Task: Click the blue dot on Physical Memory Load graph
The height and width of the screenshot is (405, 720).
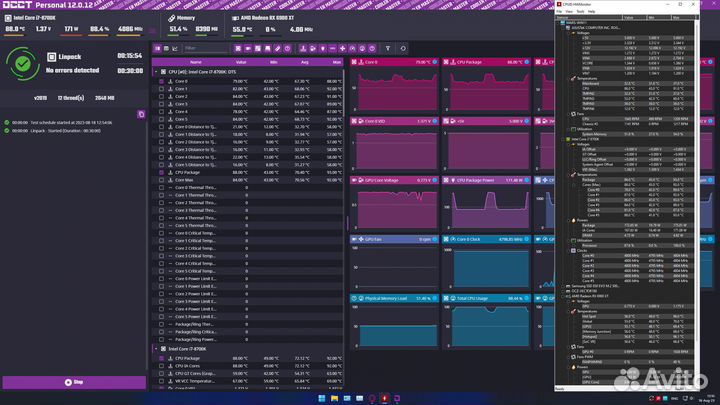Action: coord(435,298)
